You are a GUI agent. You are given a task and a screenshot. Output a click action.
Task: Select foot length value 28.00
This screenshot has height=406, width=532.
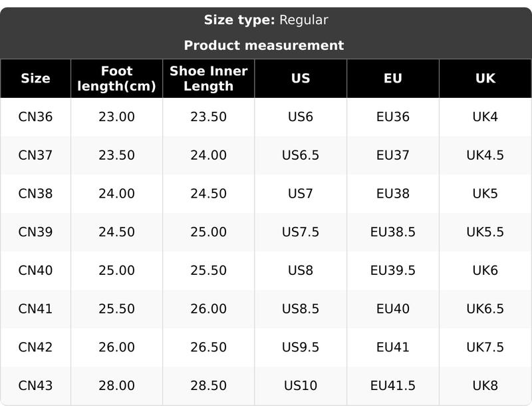point(116,386)
